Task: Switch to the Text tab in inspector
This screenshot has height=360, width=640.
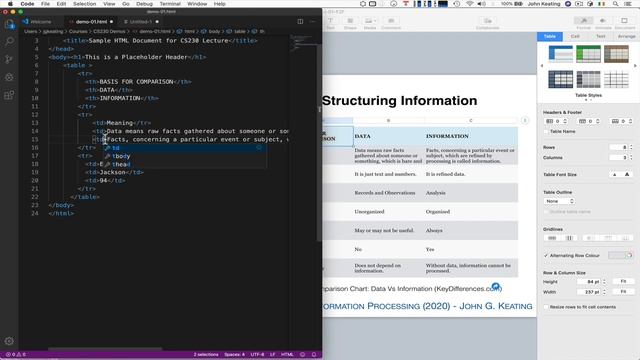Action: click(600, 36)
